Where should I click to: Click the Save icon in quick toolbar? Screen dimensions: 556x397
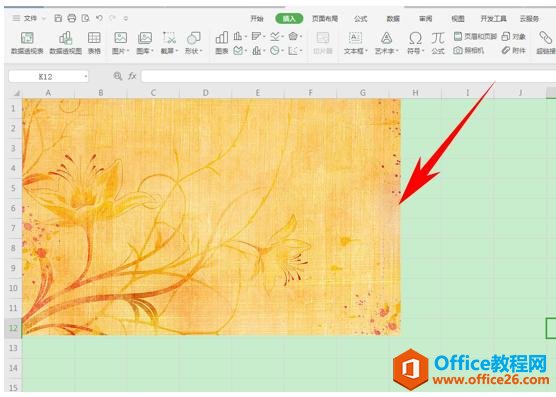point(58,18)
